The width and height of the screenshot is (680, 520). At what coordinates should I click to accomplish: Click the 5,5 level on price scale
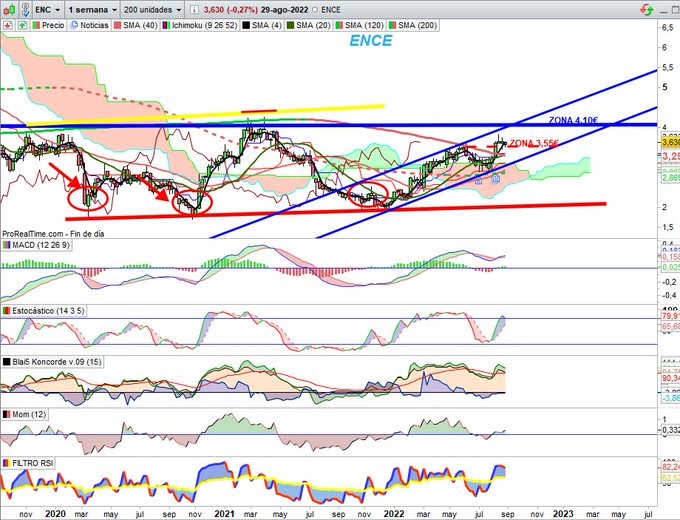point(668,67)
